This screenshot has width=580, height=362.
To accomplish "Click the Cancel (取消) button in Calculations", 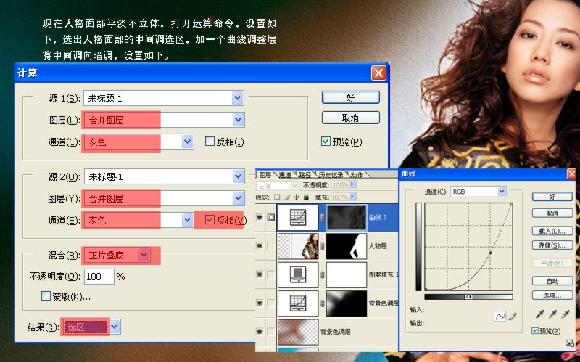I will pyautogui.click(x=351, y=118).
